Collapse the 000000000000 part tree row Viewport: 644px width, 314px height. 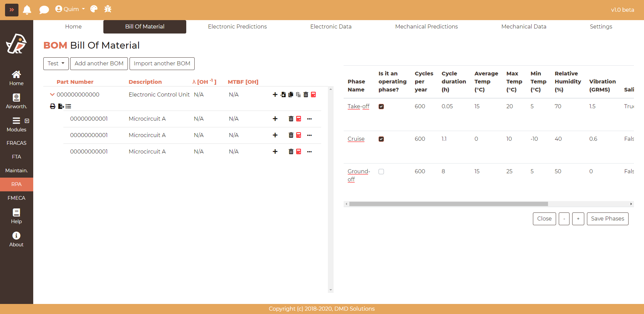click(x=52, y=95)
